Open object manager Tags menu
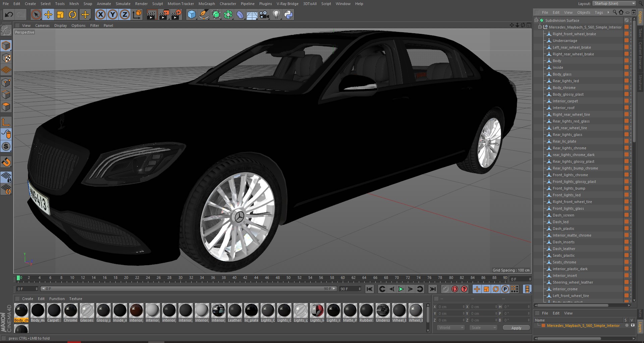 [599, 12]
